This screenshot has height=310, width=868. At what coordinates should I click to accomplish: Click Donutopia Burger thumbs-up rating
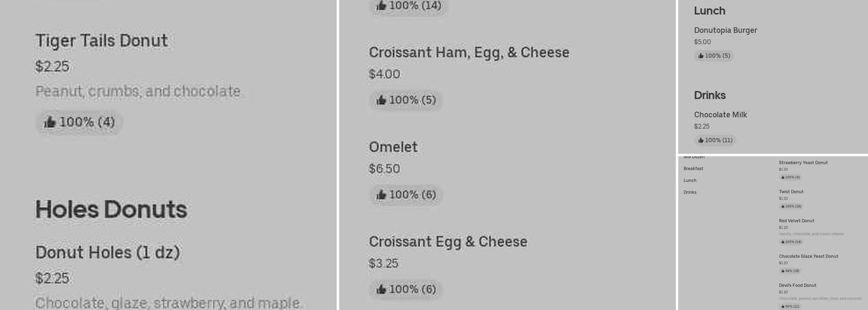tap(714, 56)
